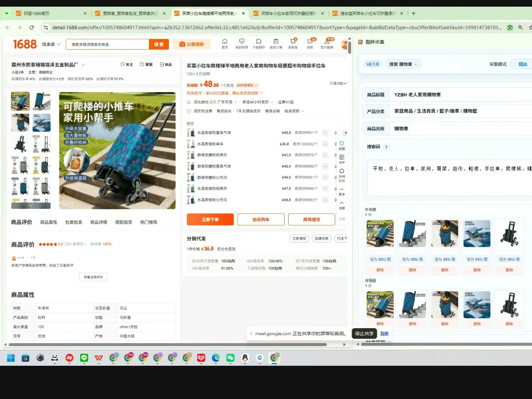Open the tab search chevron at top-left

(6, 13)
